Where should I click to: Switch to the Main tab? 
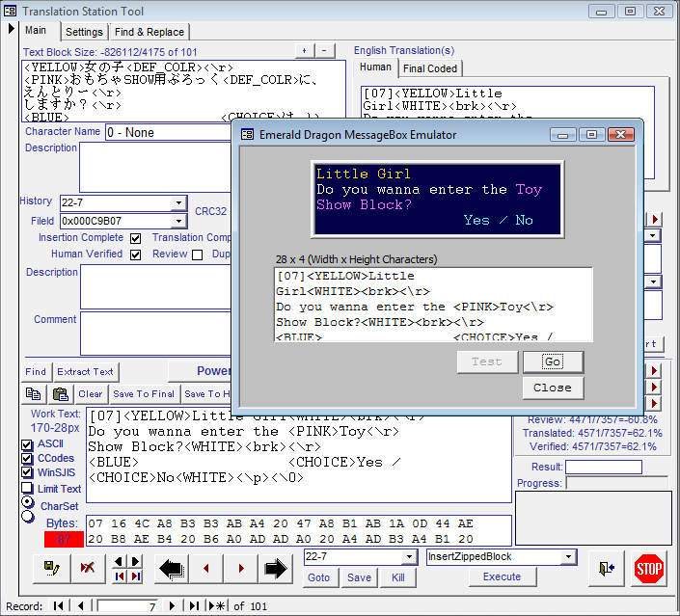[x=36, y=30]
